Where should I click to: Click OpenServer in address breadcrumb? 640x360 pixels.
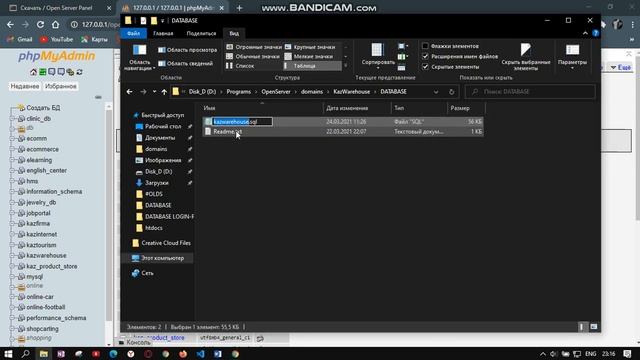tap(276, 92)
